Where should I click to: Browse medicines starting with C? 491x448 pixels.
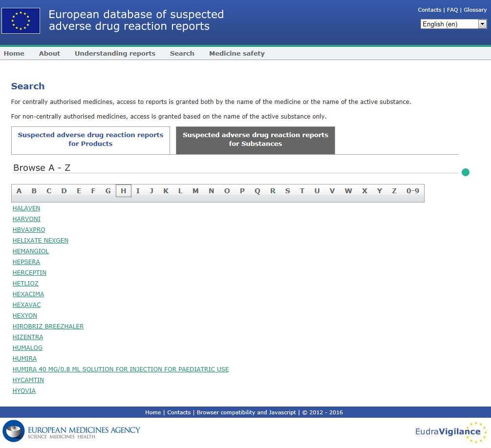tap(49, 191)
